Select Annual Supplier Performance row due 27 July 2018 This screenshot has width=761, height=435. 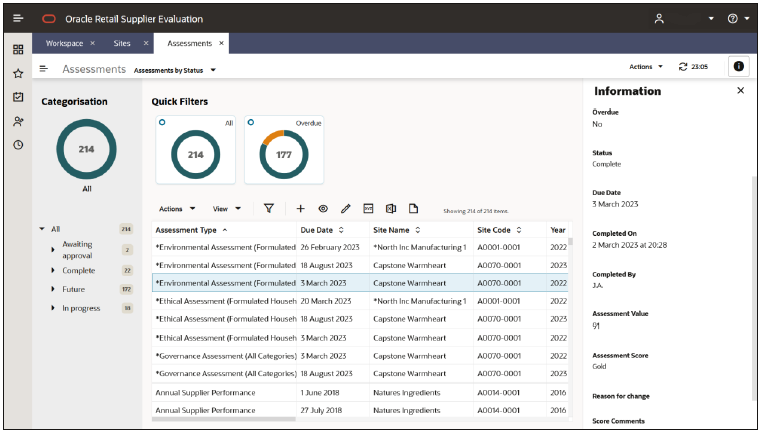point(360,410)
